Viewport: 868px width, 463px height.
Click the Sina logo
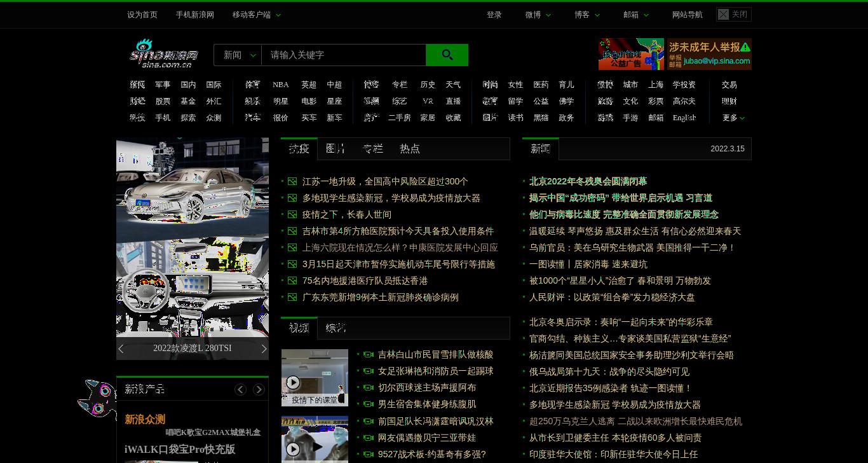[164, 54]
